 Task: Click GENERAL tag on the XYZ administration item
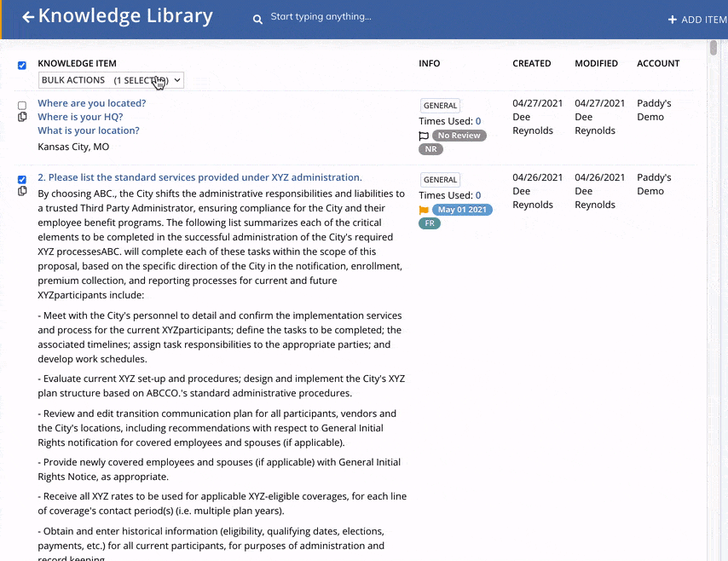(440, 180)
